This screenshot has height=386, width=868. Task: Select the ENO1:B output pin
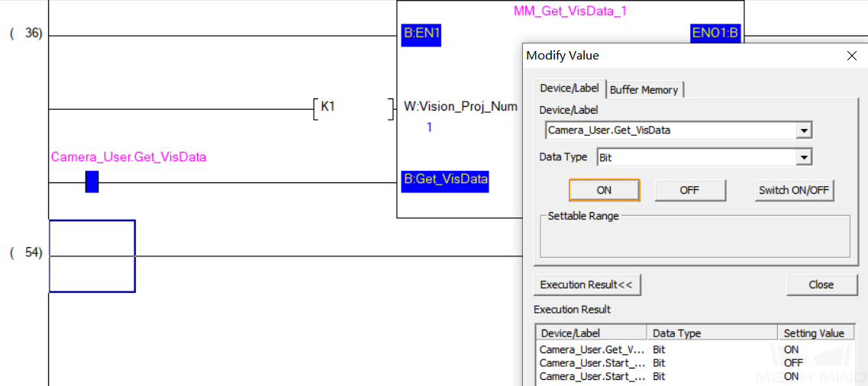click(716, 33)
